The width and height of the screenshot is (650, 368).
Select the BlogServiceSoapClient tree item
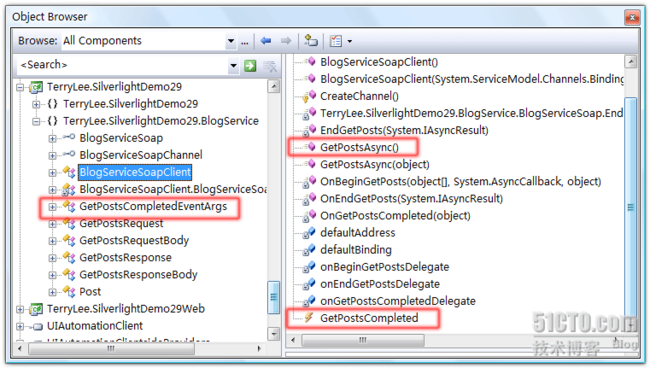pyautogui.click(x=135, y=172)
